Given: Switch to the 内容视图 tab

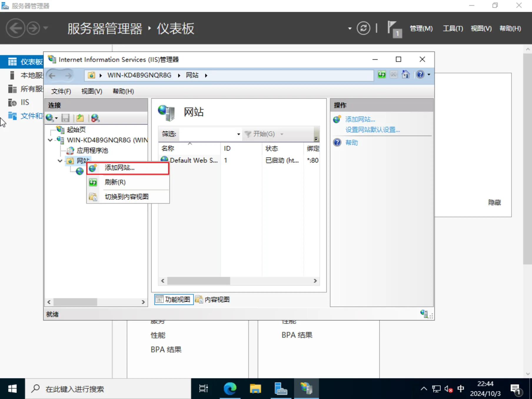Looking at the screenshot, I should coord(212,300).
